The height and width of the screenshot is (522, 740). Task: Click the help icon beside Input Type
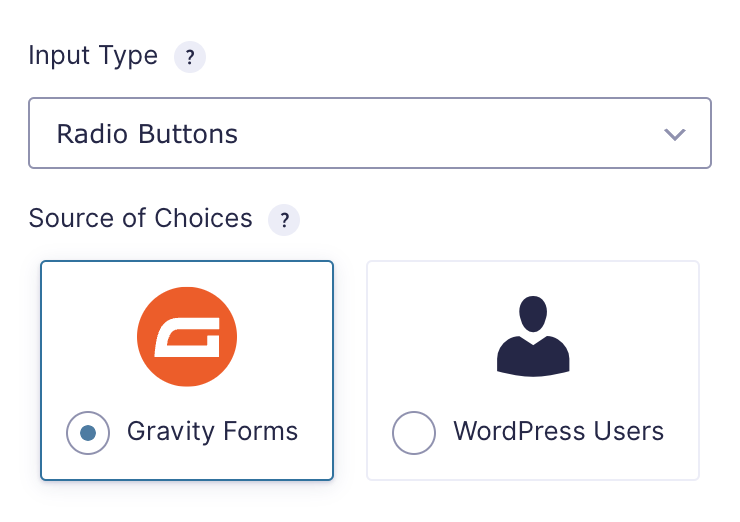(x=190, y=57)
